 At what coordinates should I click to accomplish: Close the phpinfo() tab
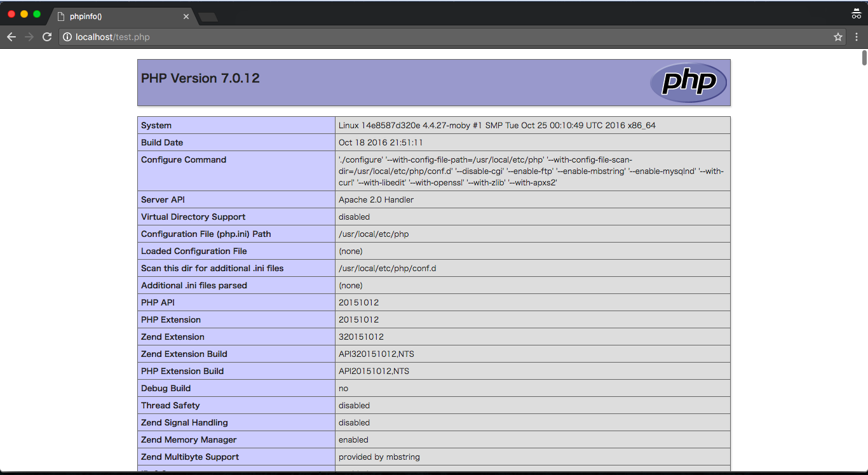tap(186, 17)
